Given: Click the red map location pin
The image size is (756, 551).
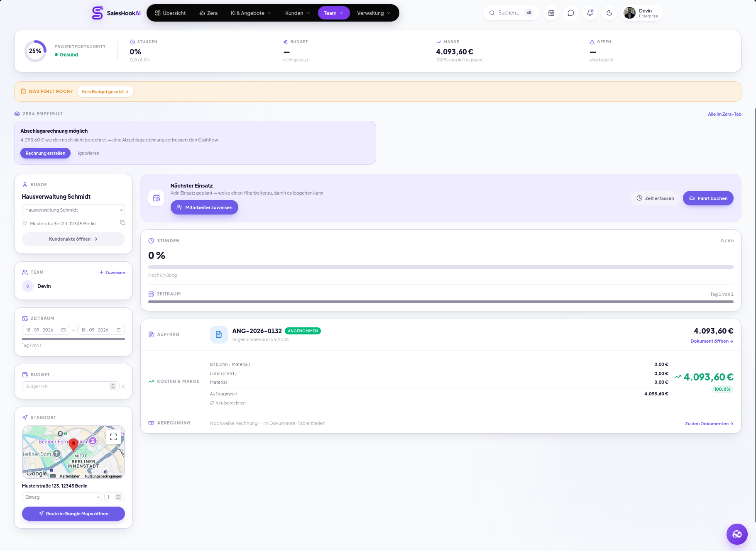Looking at the screenshot, I should 73,445.
